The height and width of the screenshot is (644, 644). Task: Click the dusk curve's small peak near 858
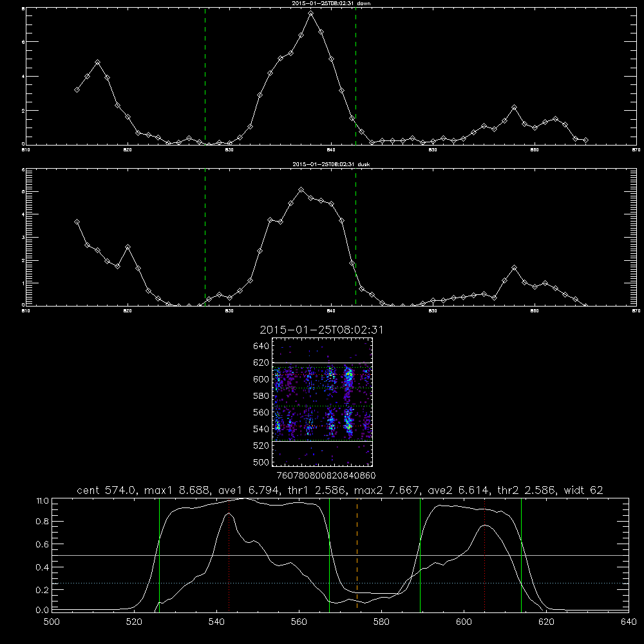(514, 268)
